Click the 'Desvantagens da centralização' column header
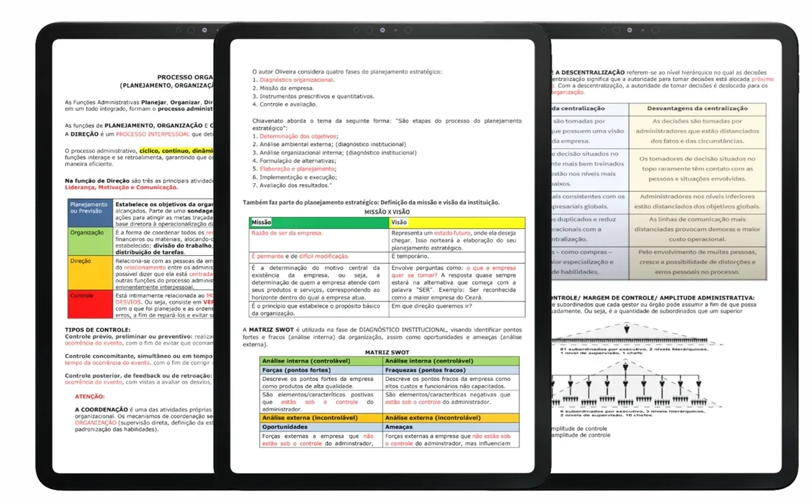The width and height of the screenshot is (812, 504). point(697,108)
